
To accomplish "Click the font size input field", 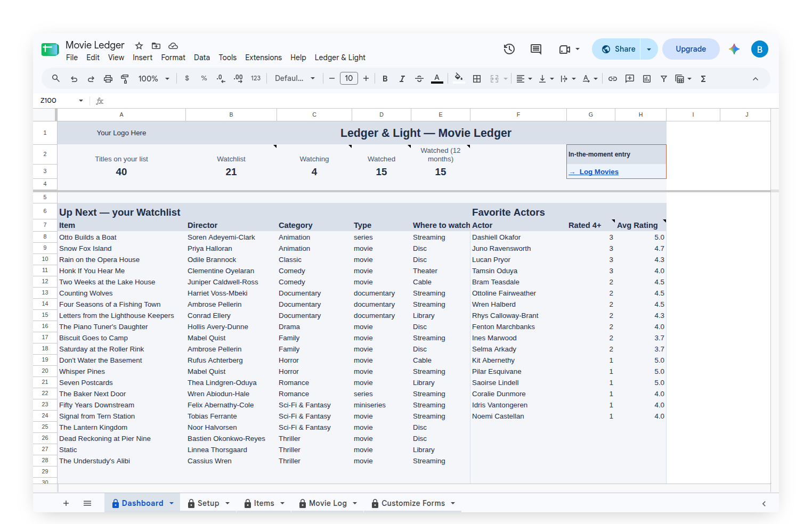I will [x=349, y=78].
